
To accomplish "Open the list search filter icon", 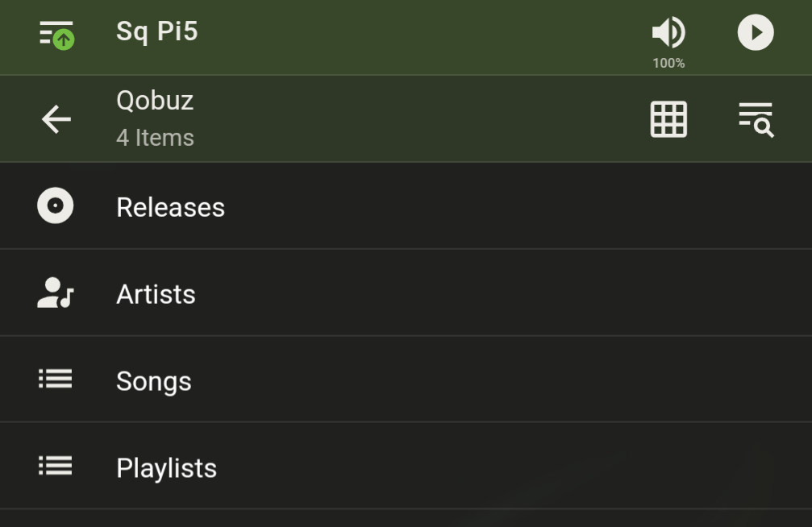I will 756,119.
